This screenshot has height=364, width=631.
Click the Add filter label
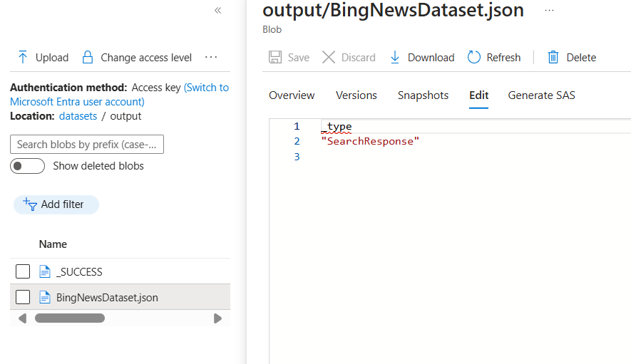62,204
